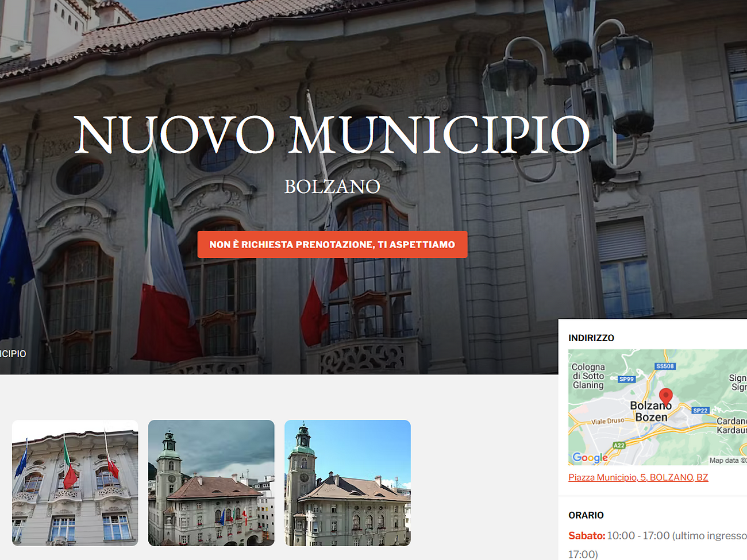Open middle thumbnail with cloudy sky
Screen dimensions: 747x560
pos(211,482)
